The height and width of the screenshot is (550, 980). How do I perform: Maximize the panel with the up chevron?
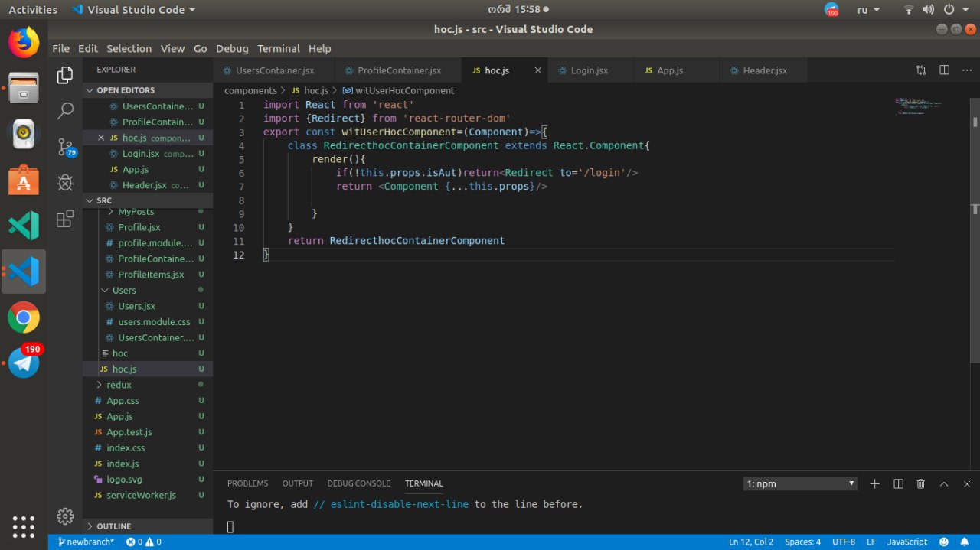[944, 483]
